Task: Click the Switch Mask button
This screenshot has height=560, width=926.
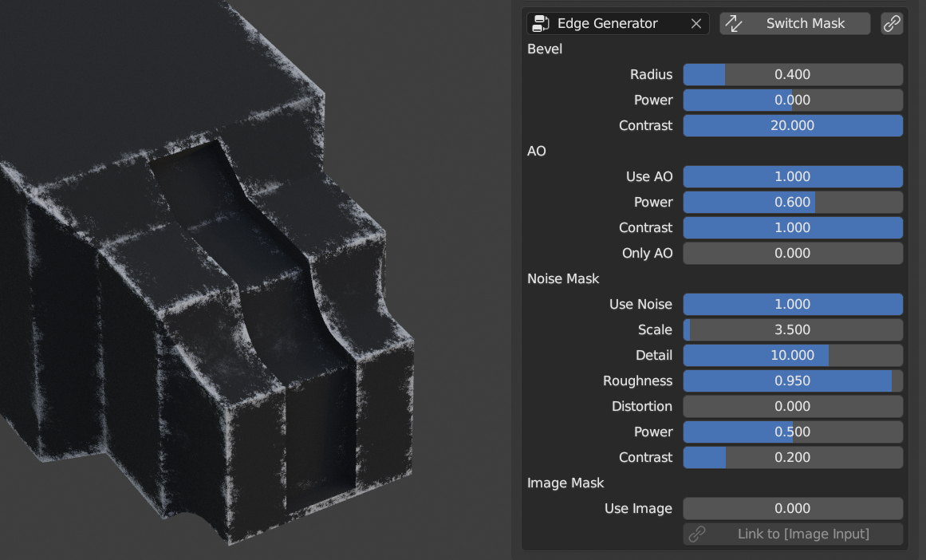Action: click(795, 24)
